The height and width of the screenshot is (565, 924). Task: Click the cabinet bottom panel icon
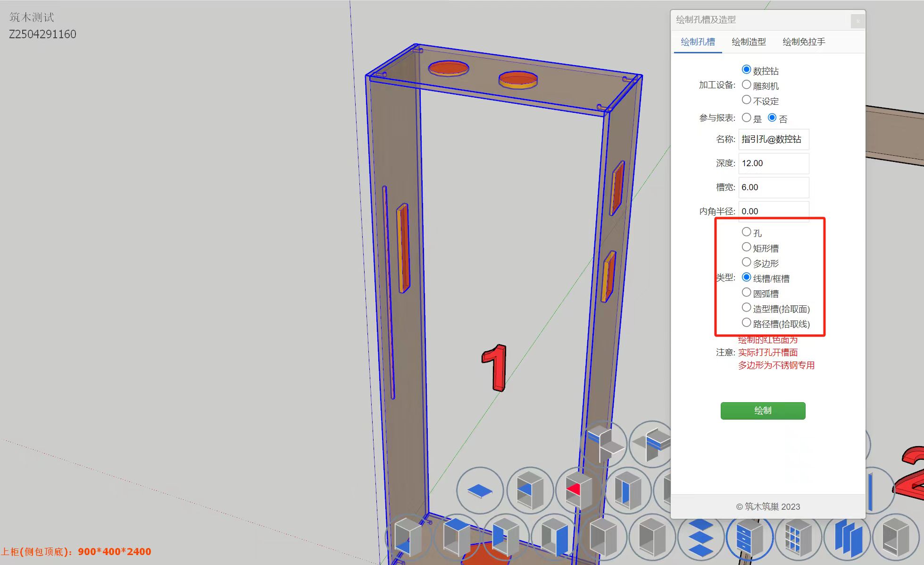point(408,537)
